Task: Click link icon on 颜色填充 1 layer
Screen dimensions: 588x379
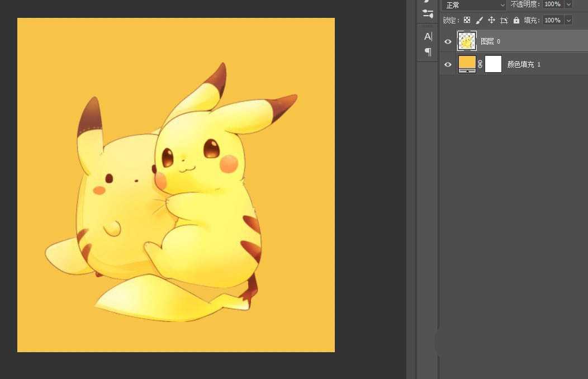Action: 480,64
